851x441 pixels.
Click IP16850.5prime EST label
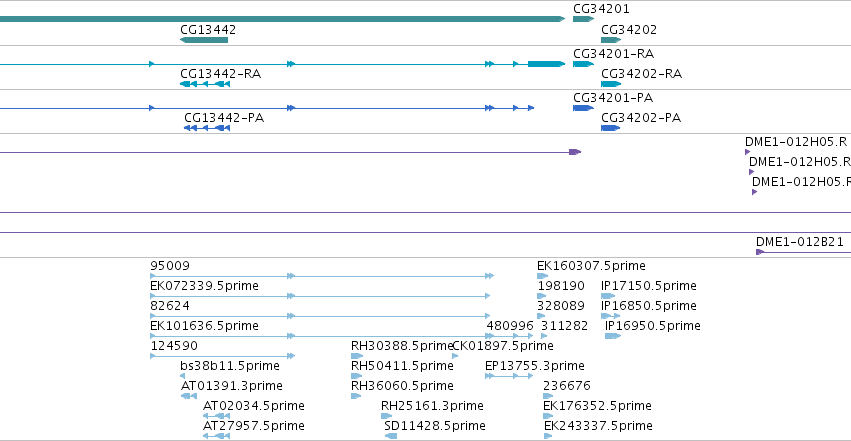[x=649, y=306]
